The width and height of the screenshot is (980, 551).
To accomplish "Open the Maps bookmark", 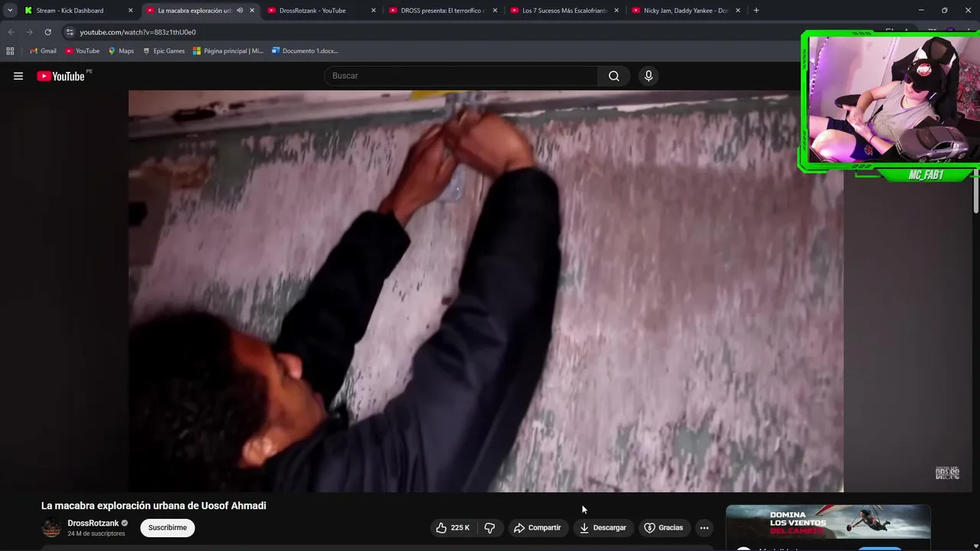I will [x=121, y=51].
